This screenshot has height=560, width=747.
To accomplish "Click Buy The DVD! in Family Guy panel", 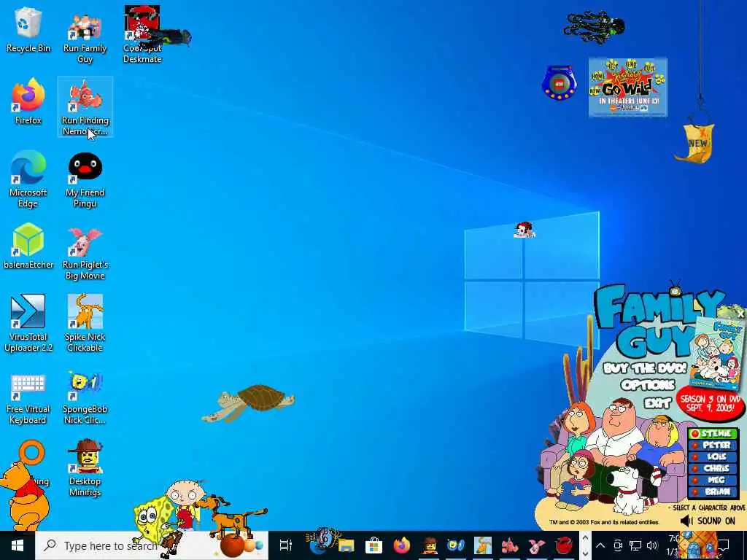I will click(645, 368).
